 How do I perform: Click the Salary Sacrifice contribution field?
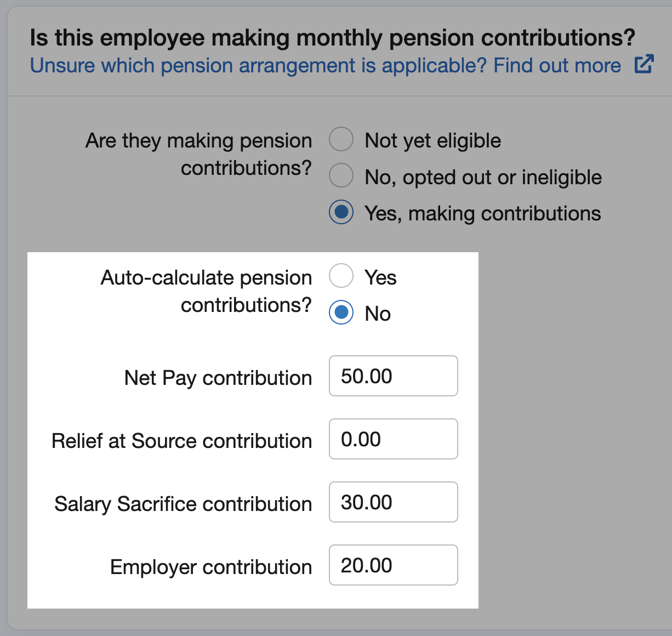393,502
